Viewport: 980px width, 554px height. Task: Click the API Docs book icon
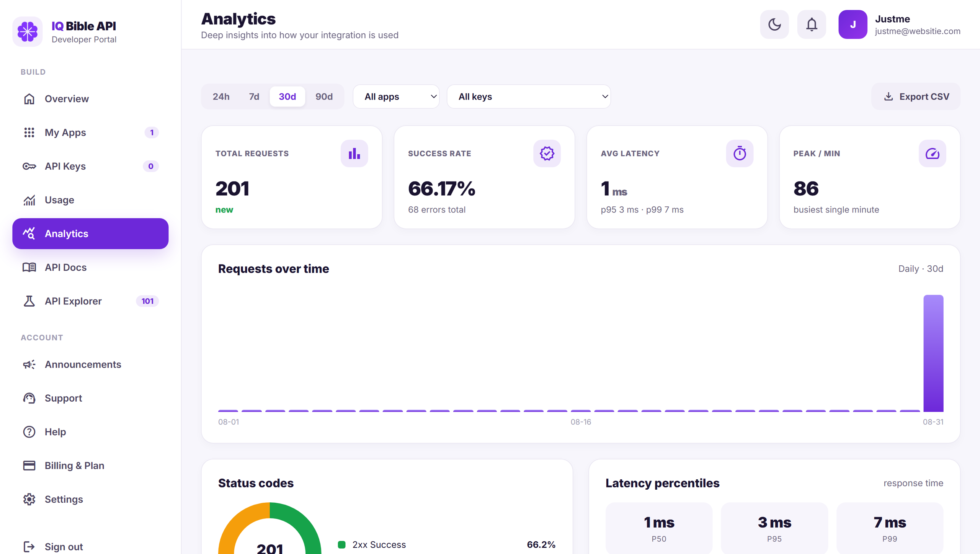click(x=29, y=267)
